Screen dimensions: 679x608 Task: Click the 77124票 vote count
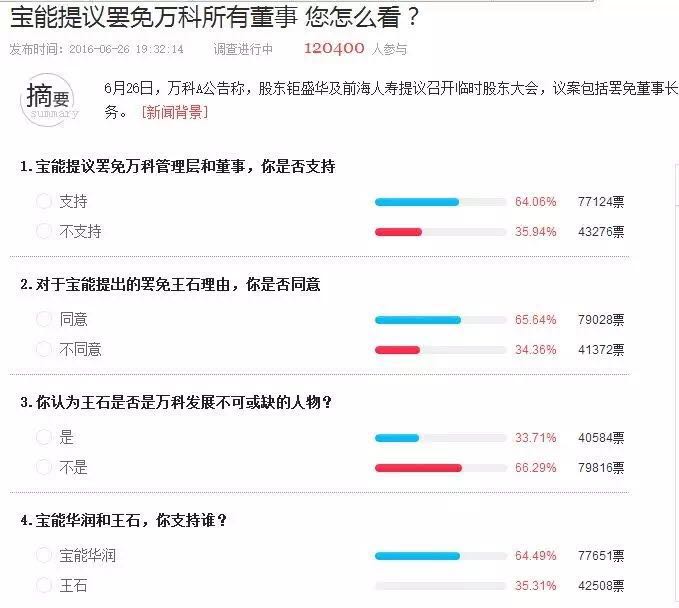(x=600, y=202)
